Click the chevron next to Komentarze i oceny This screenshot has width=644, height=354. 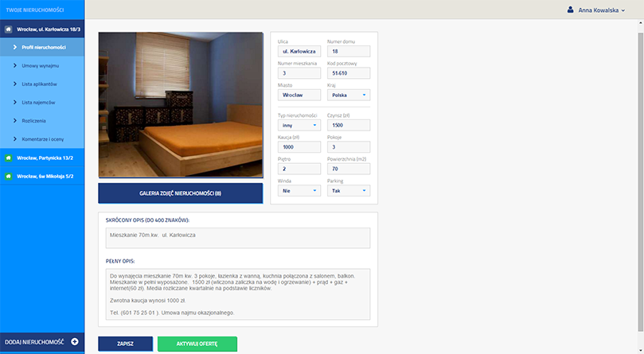[15, 139]
